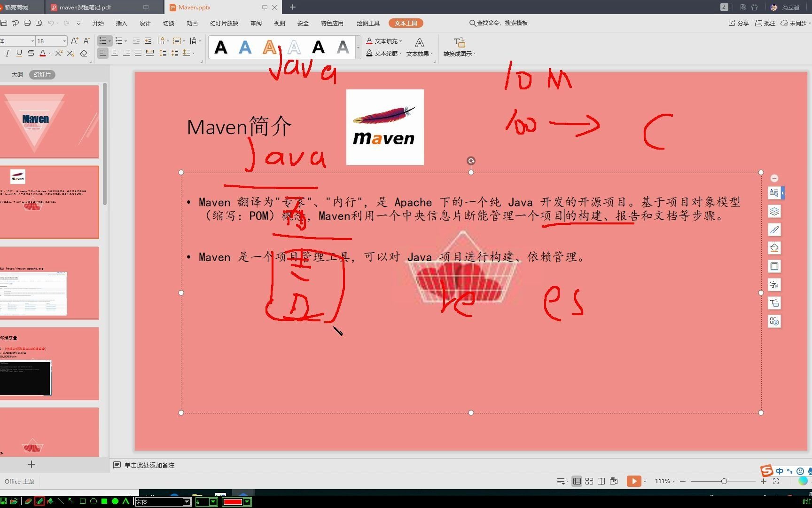The width and height of the screenshot is (812, 508).
Task: Click decrease paragraph spacing icon
Action: 175,53
